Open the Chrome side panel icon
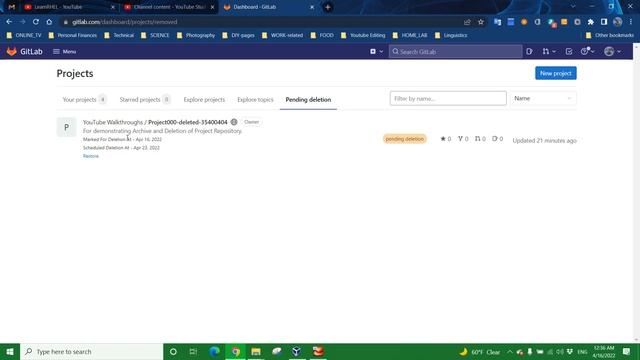Screen dimensions: 640x360 pos(604,22)
